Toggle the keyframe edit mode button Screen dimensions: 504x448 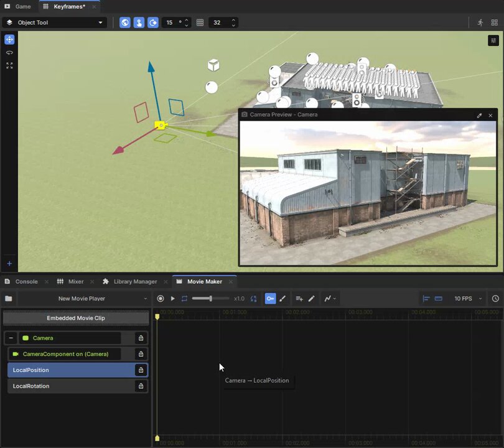270,299
